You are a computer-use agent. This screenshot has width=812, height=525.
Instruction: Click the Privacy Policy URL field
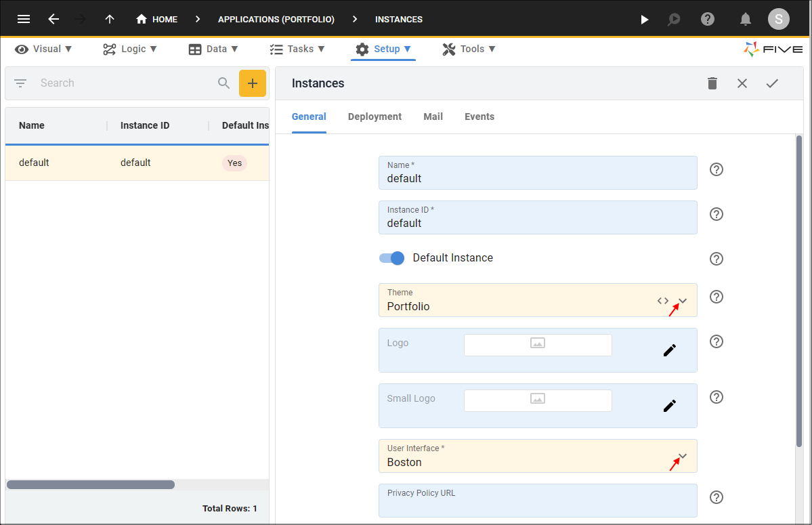tap(538, 501)
